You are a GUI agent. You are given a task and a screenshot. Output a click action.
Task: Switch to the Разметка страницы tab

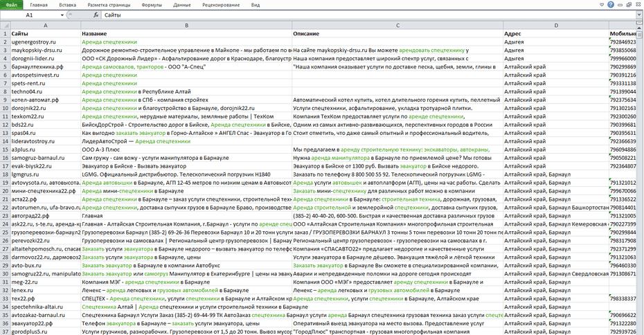108,4
